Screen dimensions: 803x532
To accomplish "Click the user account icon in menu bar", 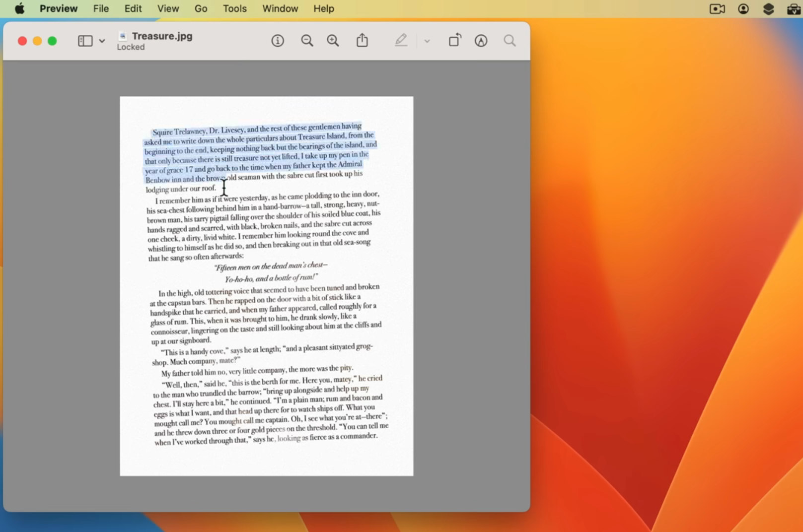I will pyautogui.click(x=743, y=9).
